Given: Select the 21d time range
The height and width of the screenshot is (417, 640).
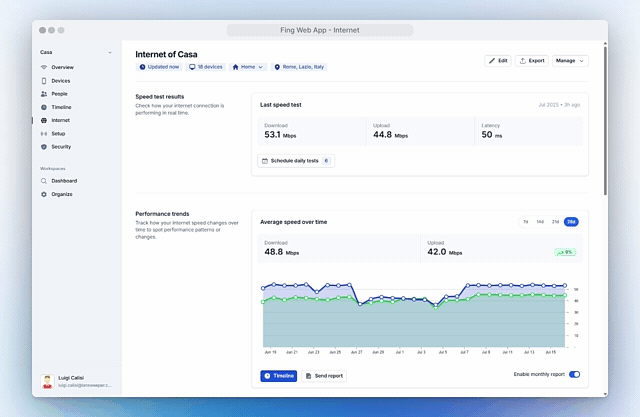Looking at the screenshot, I should tap(555, 222).
